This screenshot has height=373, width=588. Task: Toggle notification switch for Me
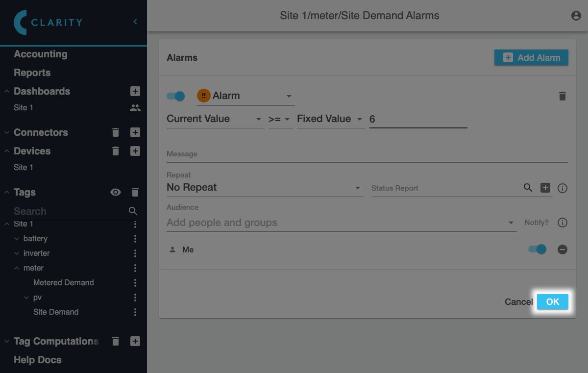[538, 249]
